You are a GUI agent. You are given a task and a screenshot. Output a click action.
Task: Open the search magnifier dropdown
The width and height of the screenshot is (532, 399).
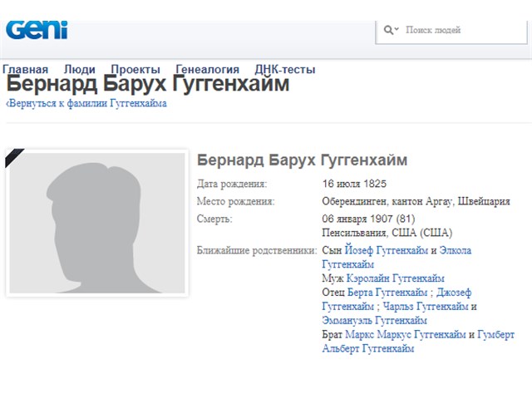point(391,30)
